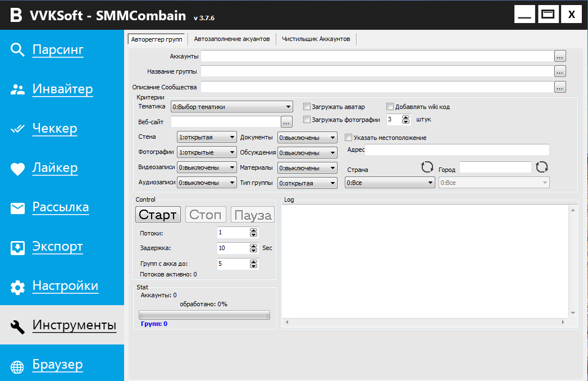Open the Документы dropdown

pos(308,138)
